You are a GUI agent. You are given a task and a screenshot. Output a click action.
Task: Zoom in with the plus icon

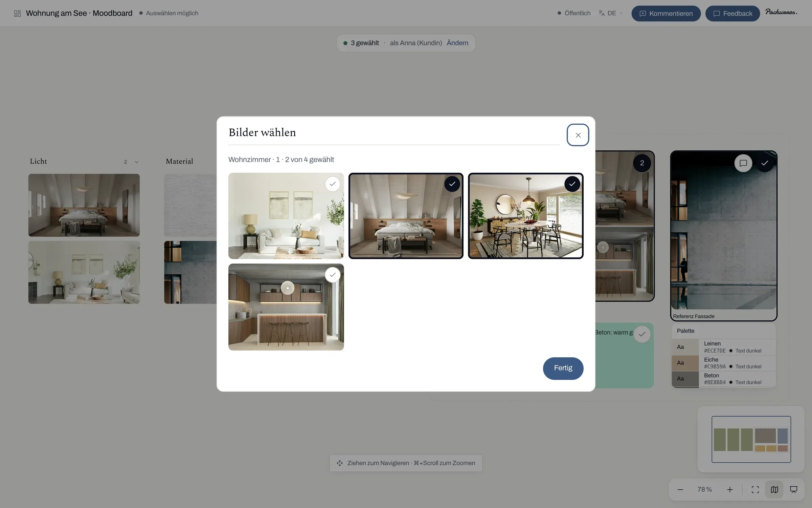click(x=730, y=490)
